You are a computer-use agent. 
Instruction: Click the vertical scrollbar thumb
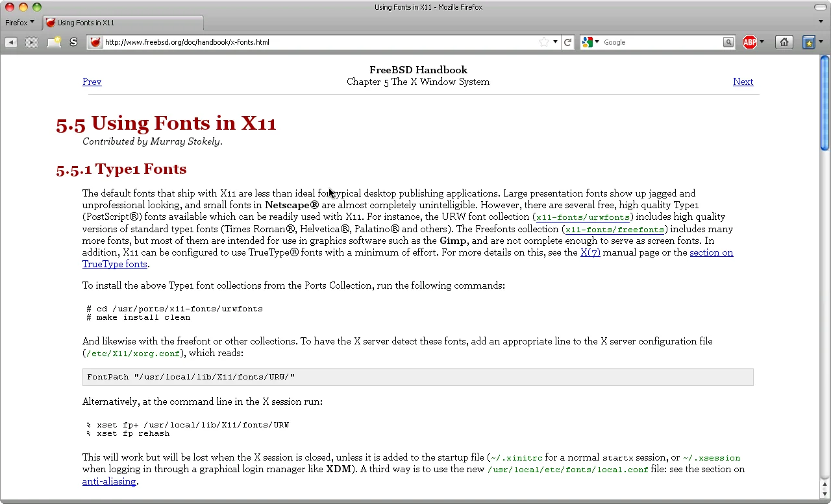(825, 104)
